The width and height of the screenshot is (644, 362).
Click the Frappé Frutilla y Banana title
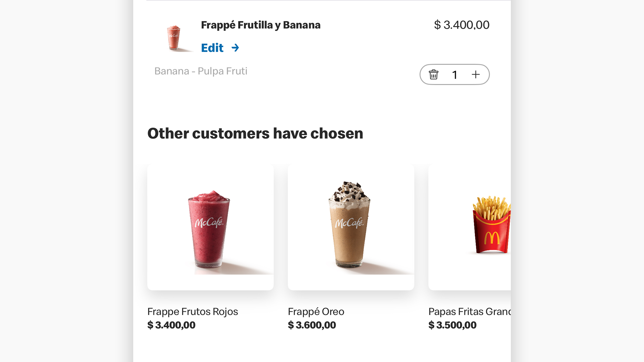click(x=261, y=25)
